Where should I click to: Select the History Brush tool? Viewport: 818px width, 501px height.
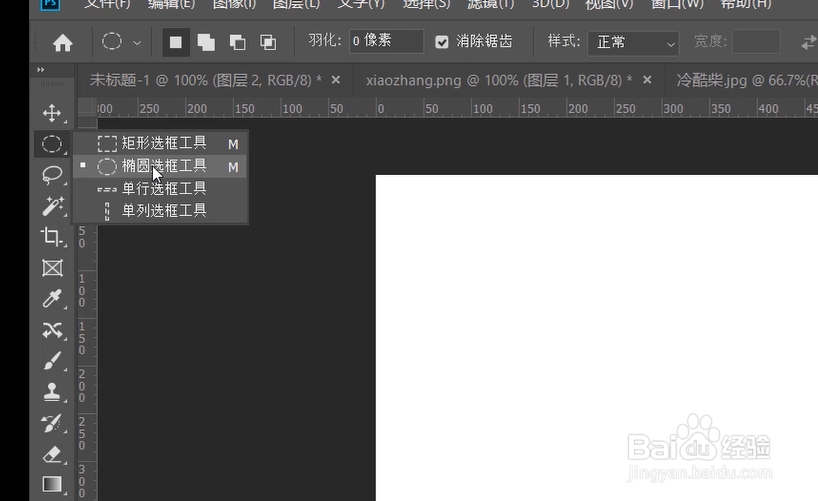coord(52,423)
